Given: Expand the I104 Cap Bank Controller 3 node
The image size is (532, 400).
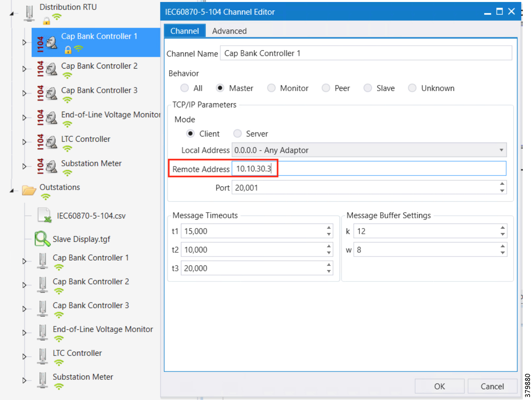Looking at the screenshot, I should pos(24,93).
